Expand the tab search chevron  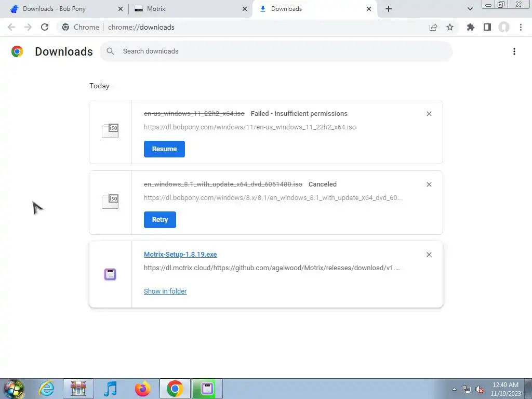(x=470, y=9)
